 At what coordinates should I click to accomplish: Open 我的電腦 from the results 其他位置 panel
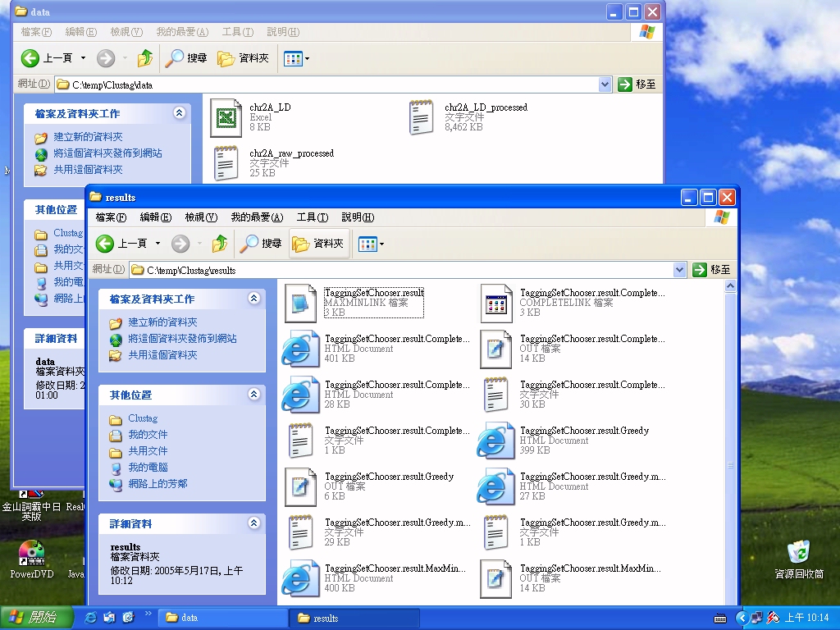148,467
